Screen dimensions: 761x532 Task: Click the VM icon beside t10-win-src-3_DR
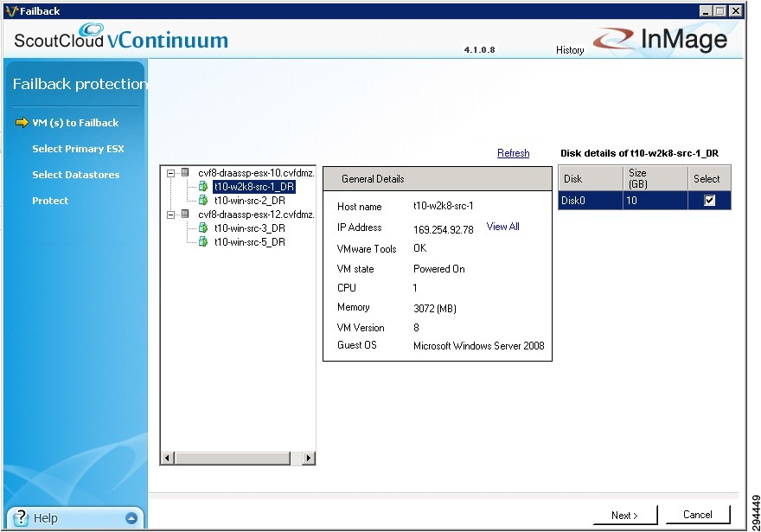coord(203,228)
